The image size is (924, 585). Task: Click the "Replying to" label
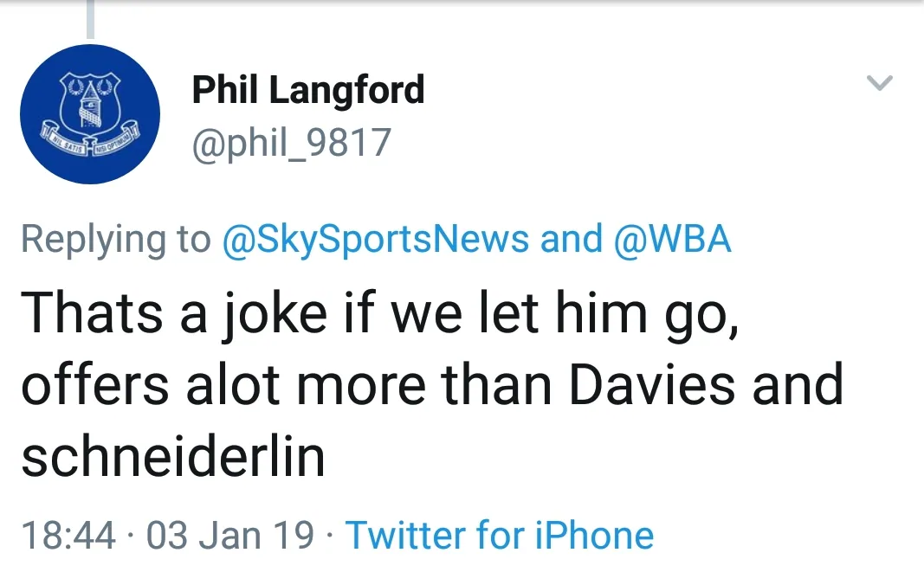115,239
